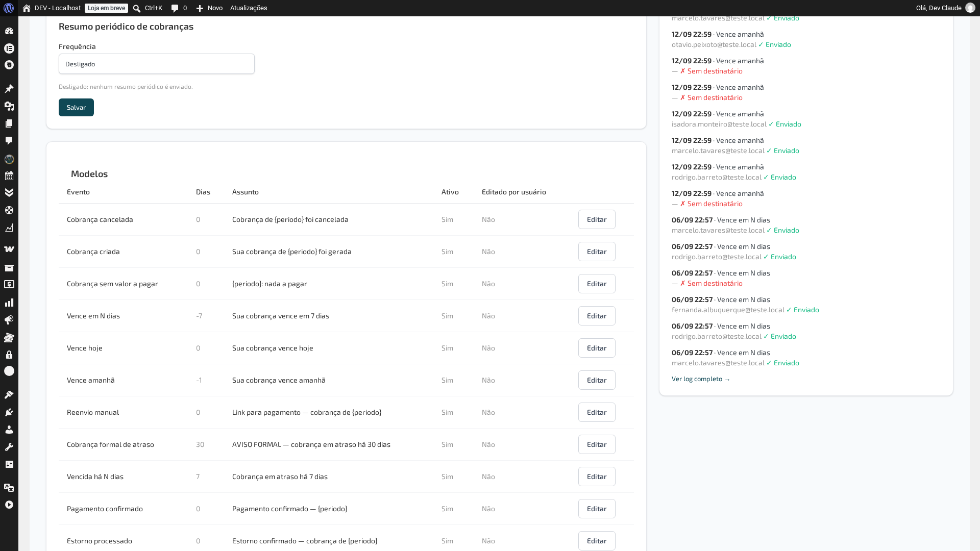Open the line chart sidebar icon
Viewport: 980px width, 551px height.
[x=9, y=228]
